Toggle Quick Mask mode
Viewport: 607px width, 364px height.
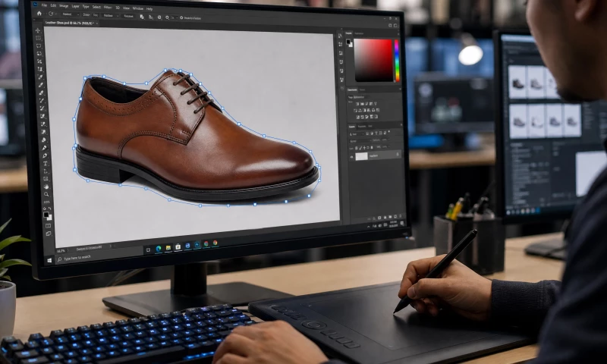(48, 226)
